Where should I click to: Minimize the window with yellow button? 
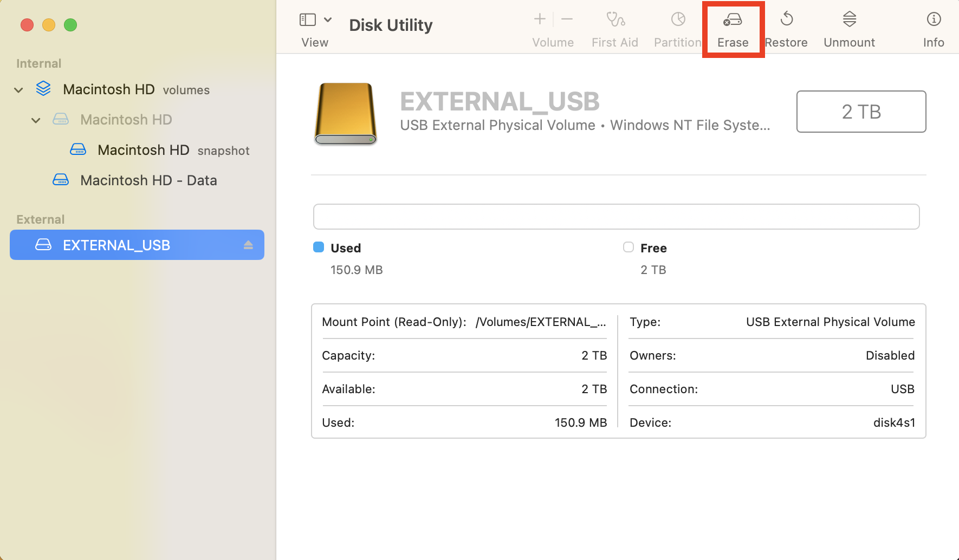(49, 25)
